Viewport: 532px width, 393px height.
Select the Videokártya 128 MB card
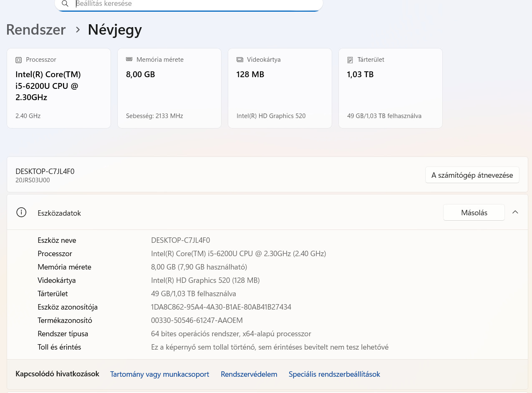280,88
